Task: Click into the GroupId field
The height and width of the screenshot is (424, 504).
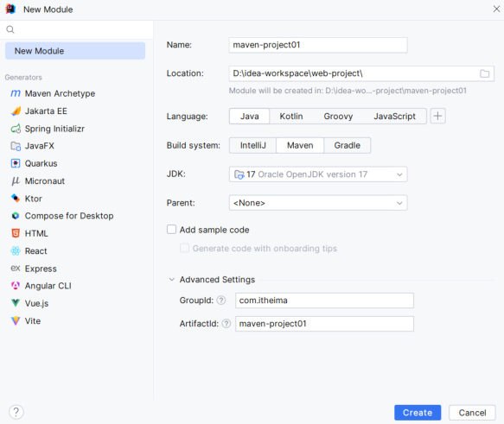Action: (324, 301)
